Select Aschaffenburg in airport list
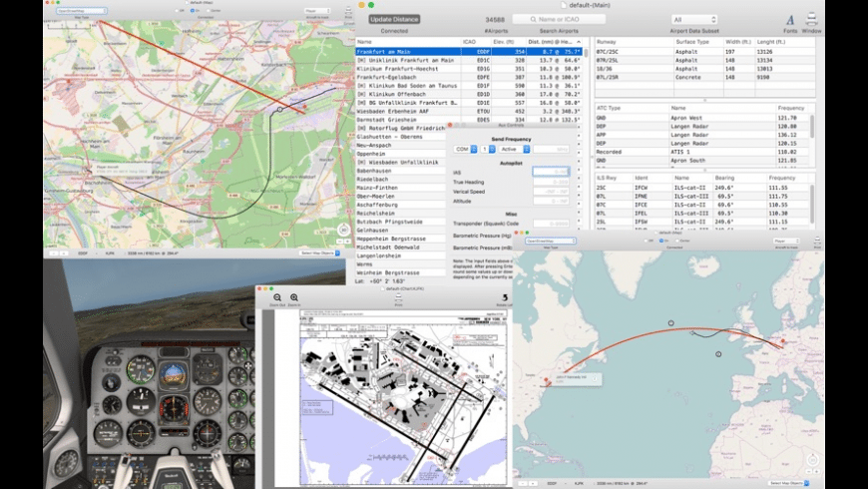The height and width of the screenshot is (489, 868). point(400,205)
